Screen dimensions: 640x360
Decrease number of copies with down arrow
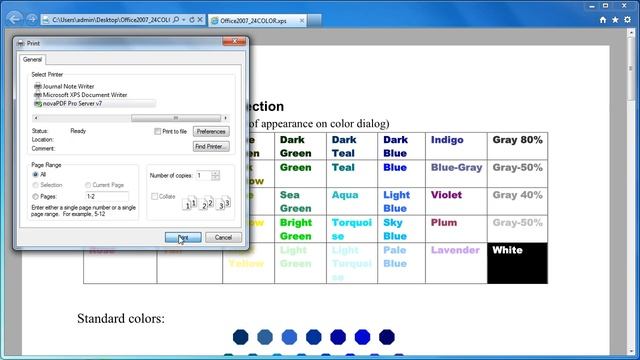[x=216, y=178]
